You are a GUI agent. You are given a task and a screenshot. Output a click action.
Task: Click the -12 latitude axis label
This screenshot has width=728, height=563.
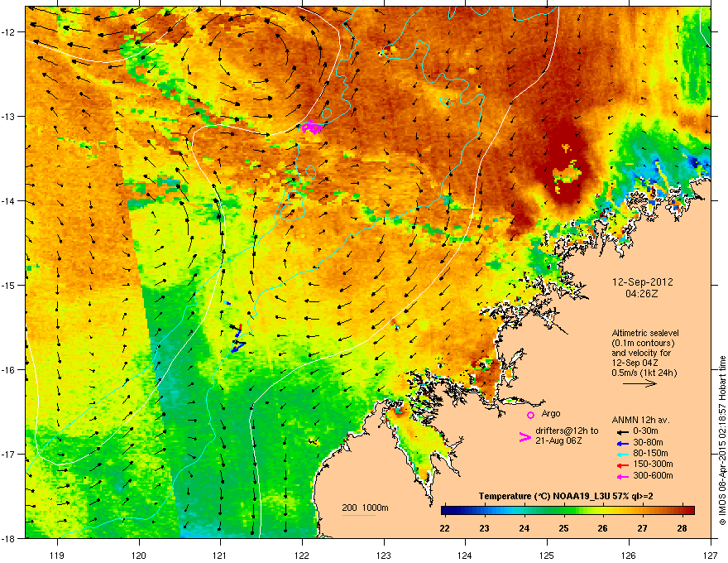click(x=9, y=32)
